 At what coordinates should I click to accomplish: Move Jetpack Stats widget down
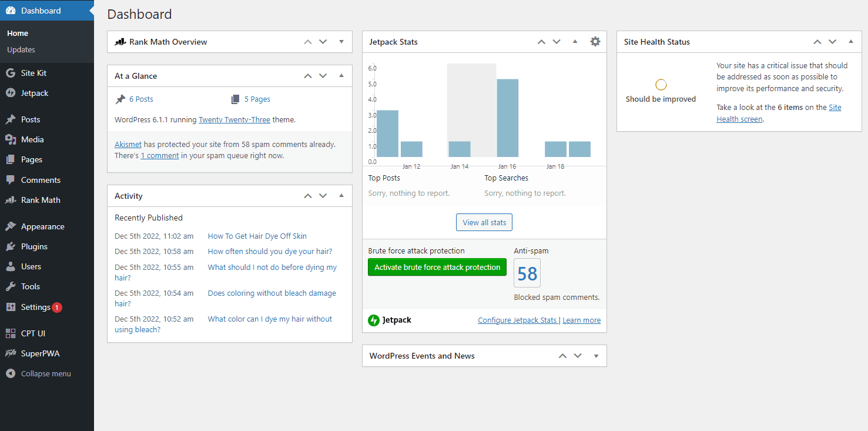[557, 42]
